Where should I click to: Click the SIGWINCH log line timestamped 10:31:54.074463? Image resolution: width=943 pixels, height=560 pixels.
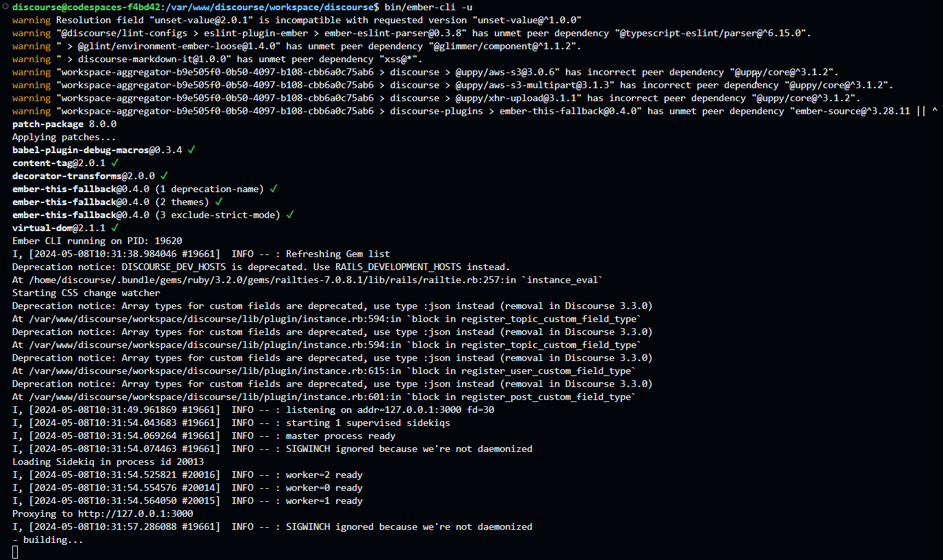tap(272, 449)
